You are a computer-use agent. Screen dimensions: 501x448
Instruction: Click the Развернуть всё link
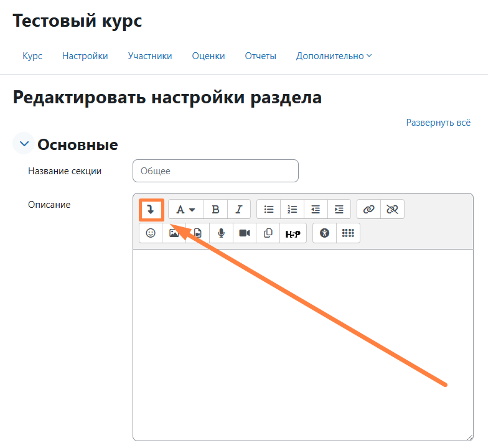(x=438, y=123)
